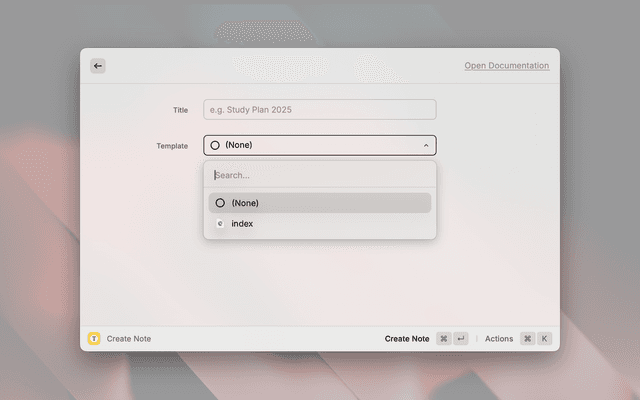Click the chevron on the Template dropdown
640x400 pixels.
[x=426, y=145]
